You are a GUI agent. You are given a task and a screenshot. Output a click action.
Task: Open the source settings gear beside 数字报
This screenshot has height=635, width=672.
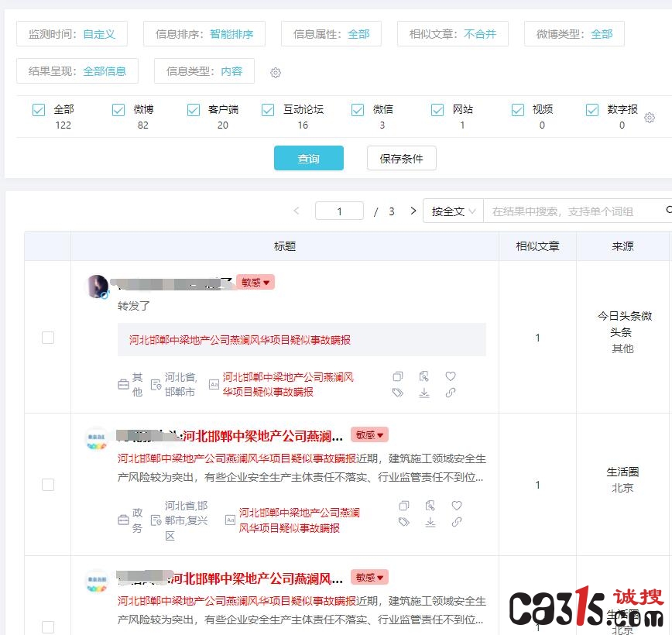tap(650, 117)
